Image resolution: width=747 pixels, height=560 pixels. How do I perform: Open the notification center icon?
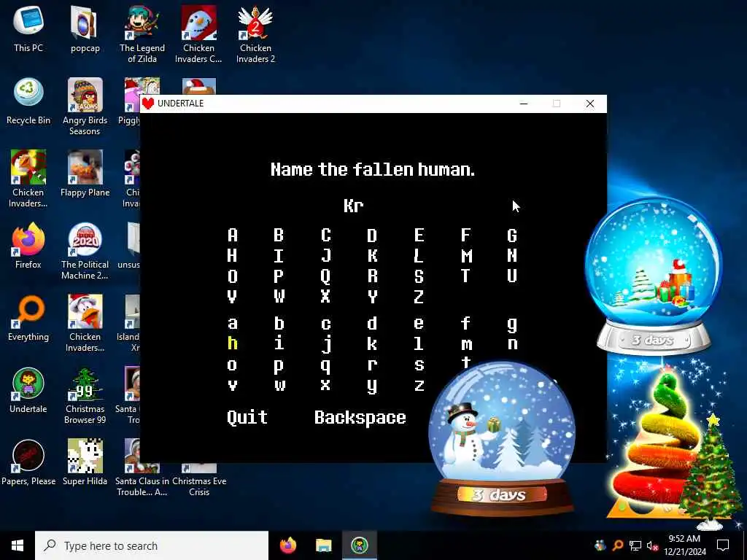click(x=723, y=545)
